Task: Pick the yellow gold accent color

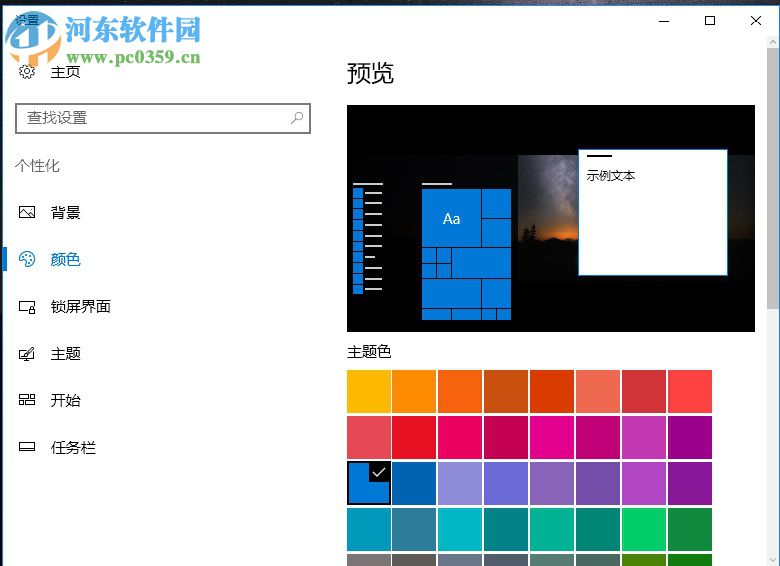Action: [x=369, y=391]
